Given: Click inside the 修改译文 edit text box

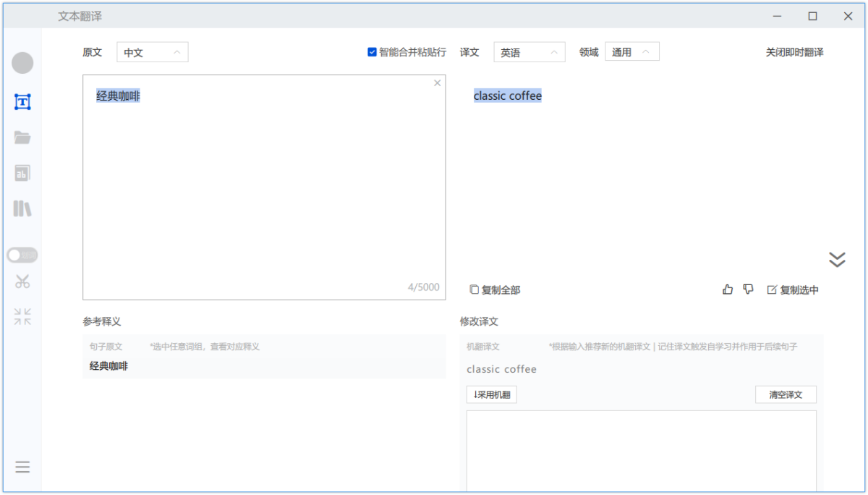Looking at the screenshot, I should (641, 449).
